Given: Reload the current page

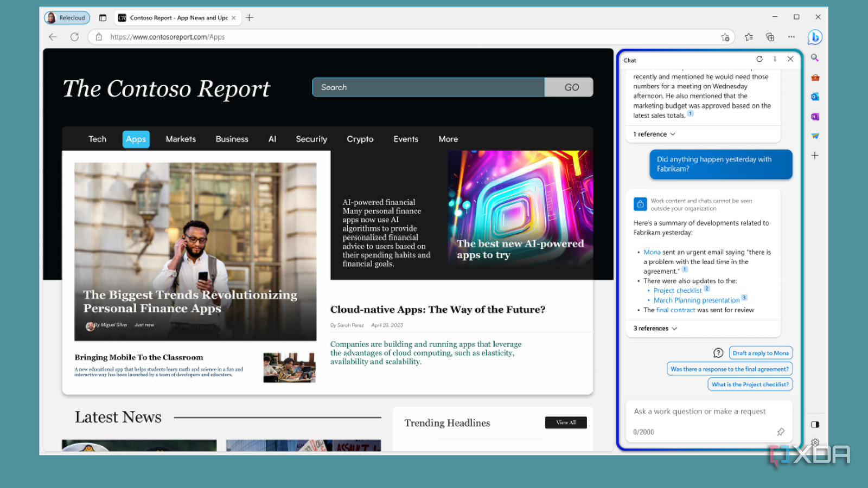Looking at the screenshot, I should (x=74, y=37).
